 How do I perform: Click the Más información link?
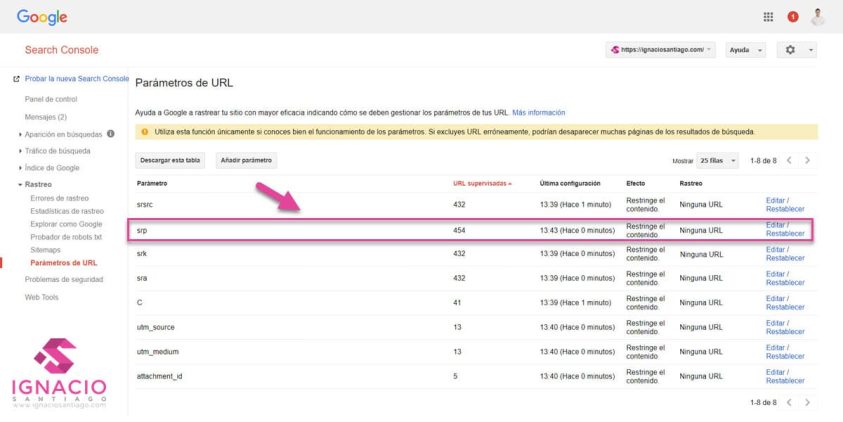click(539, 113)
